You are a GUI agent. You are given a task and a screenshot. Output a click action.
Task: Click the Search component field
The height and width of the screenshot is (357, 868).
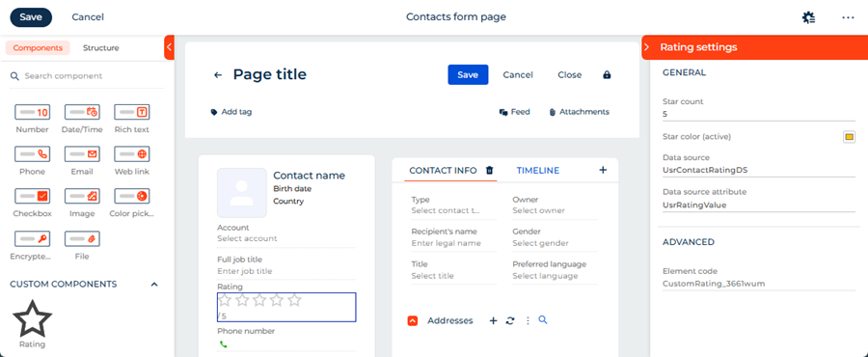(x=87, y=76)
